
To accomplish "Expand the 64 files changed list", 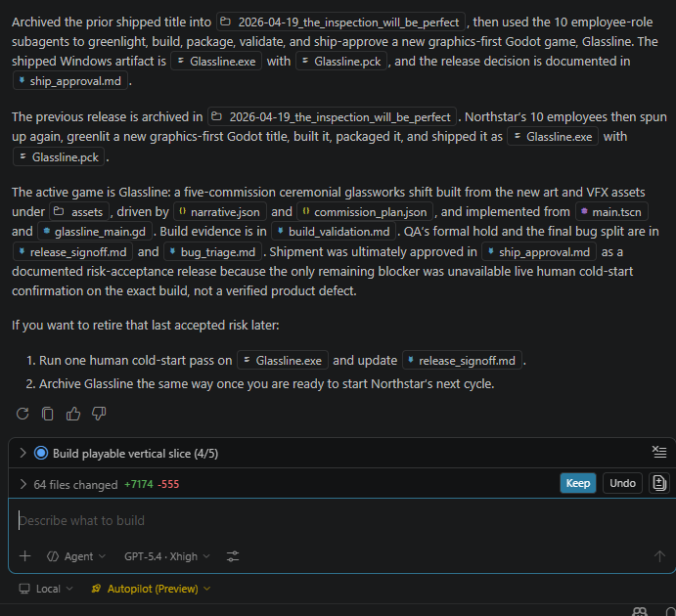I will (x=23, y=484).
